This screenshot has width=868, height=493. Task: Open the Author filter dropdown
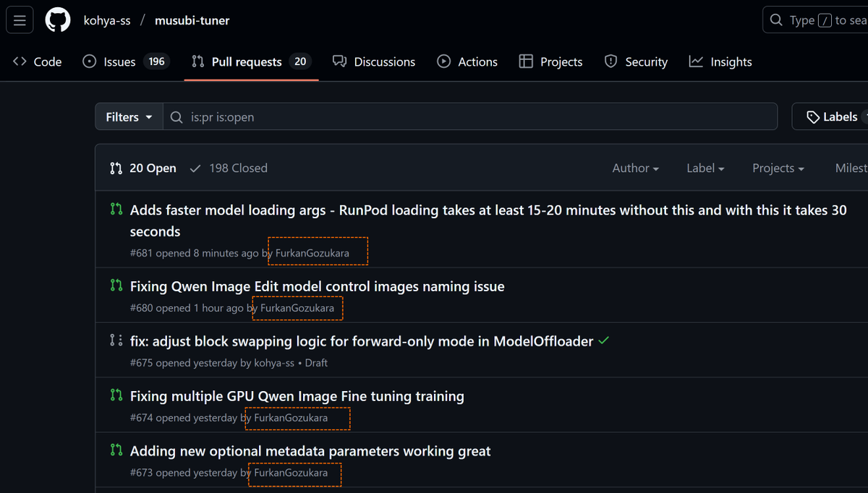635,168
